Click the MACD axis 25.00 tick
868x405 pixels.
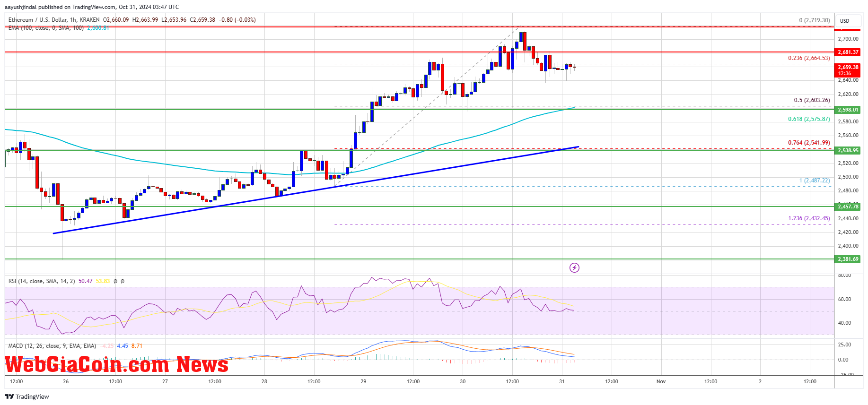click(x=844, y=345)
